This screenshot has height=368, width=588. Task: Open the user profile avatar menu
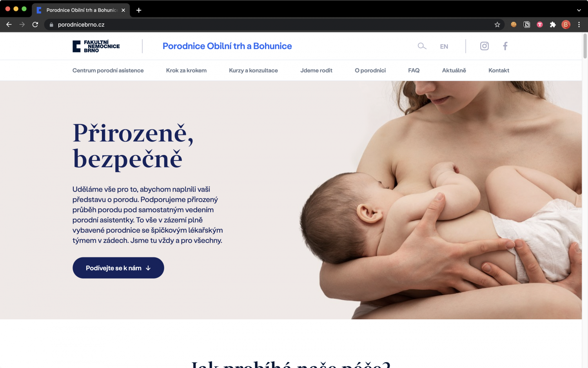pos(566,25)
